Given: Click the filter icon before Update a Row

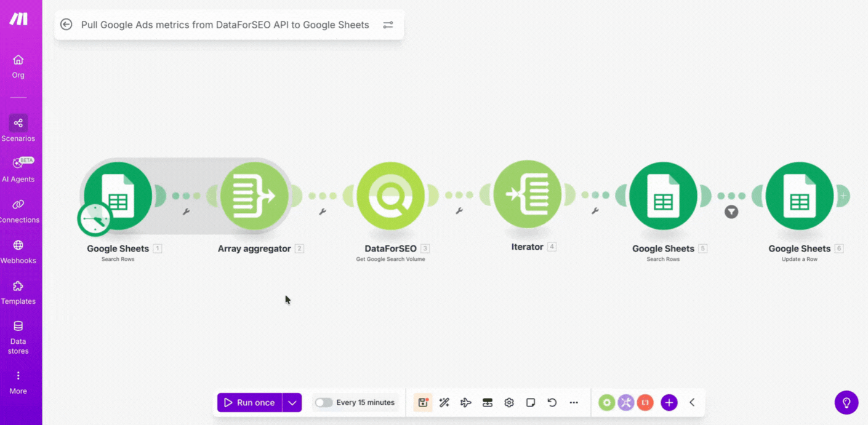Looking at the screenshot, I should (x=731, y=212).
